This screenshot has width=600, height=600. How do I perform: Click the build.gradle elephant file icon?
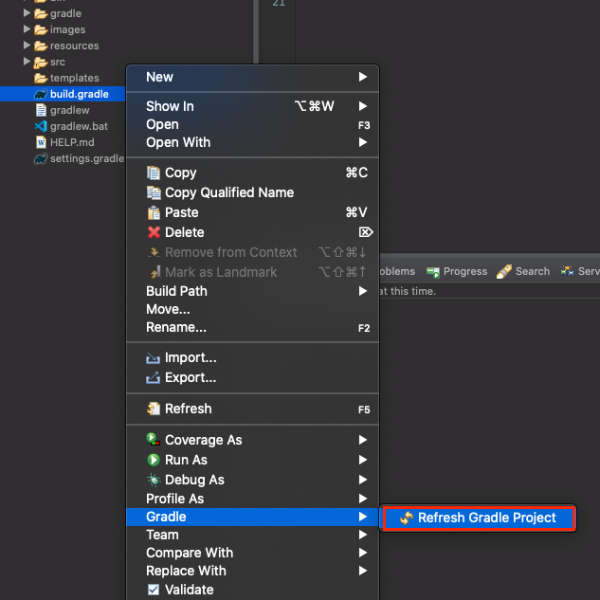point(41,94)
